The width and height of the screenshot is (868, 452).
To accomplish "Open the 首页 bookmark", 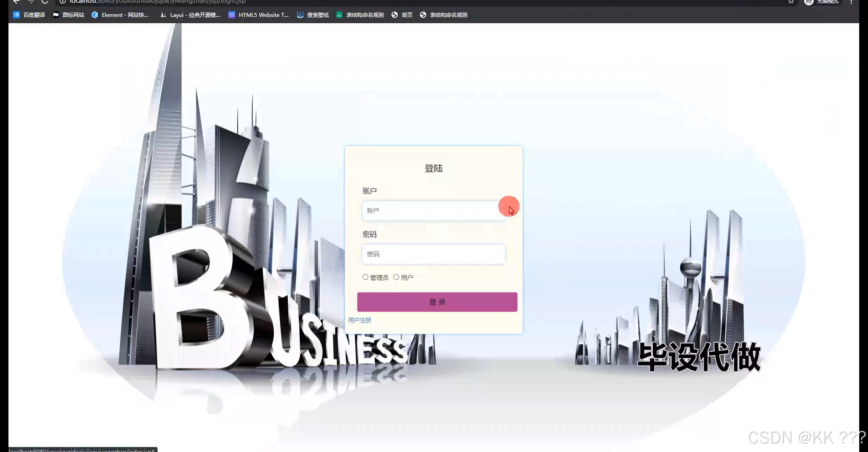I will click(402, 15).
